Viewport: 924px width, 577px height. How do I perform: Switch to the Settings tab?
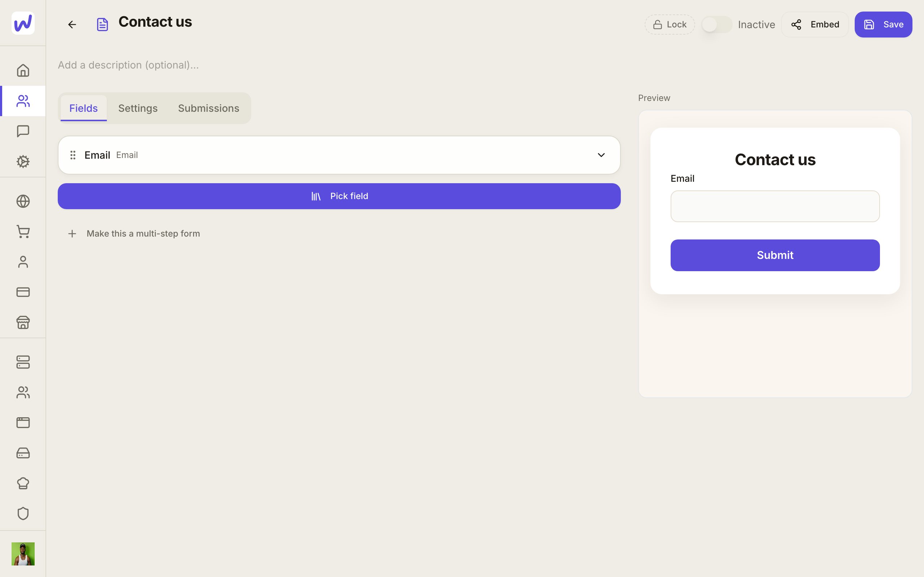click(138, 109)
